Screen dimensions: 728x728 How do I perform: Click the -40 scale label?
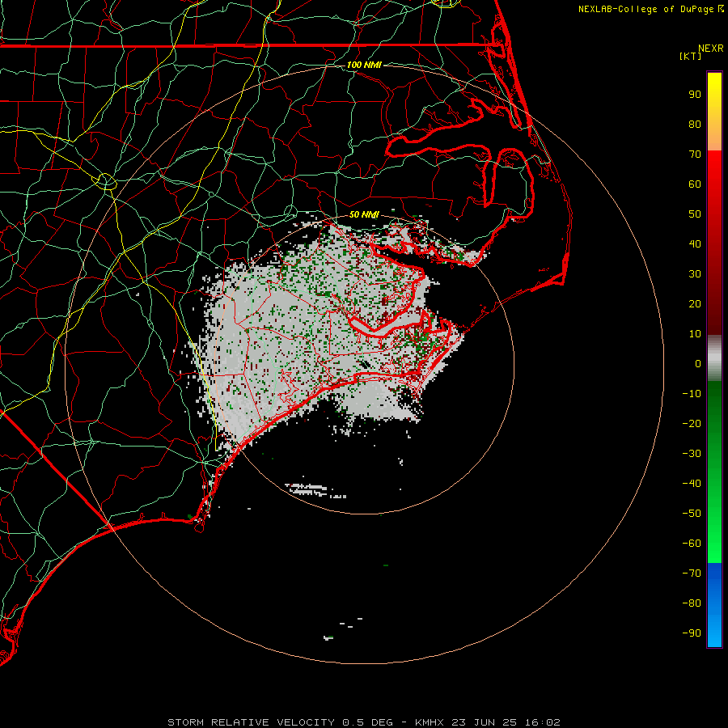pyautogui.click(x=692, y=484)
